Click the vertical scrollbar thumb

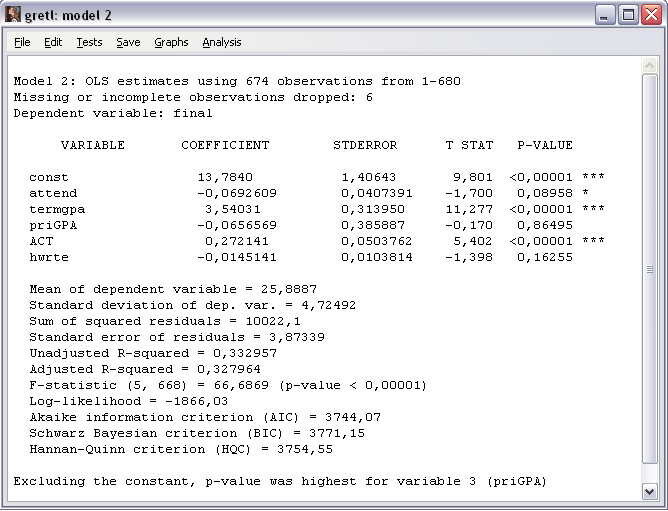(x=649, y=269)
